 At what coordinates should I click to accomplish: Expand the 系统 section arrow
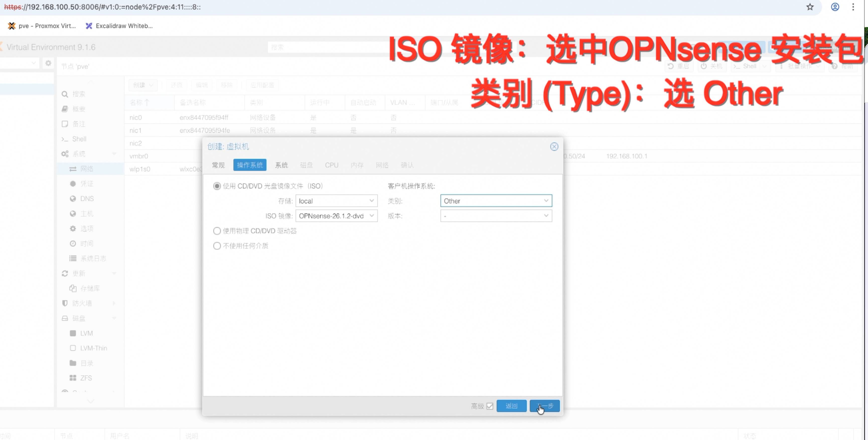(x=114, y=154)
